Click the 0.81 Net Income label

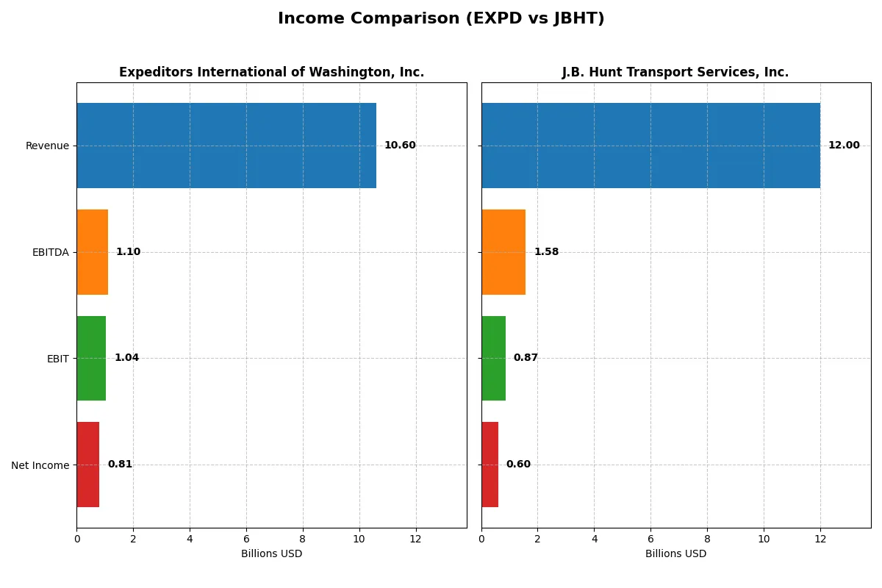pos(121,464)
